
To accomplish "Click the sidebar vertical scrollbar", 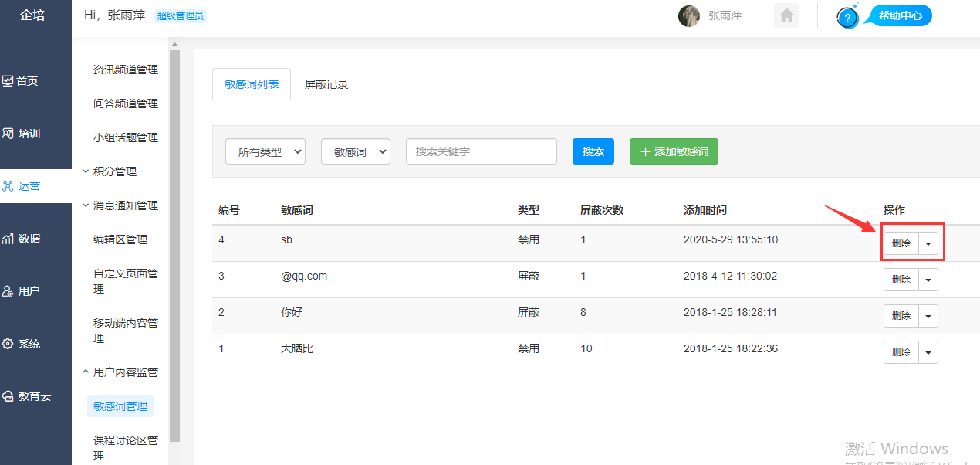I will tap(174, 247).
